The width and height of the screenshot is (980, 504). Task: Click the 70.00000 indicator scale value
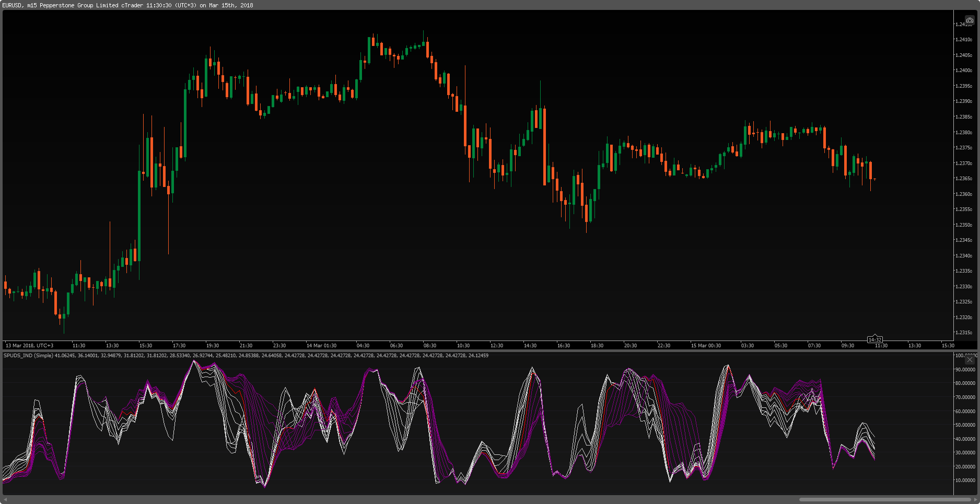point(965,397)
